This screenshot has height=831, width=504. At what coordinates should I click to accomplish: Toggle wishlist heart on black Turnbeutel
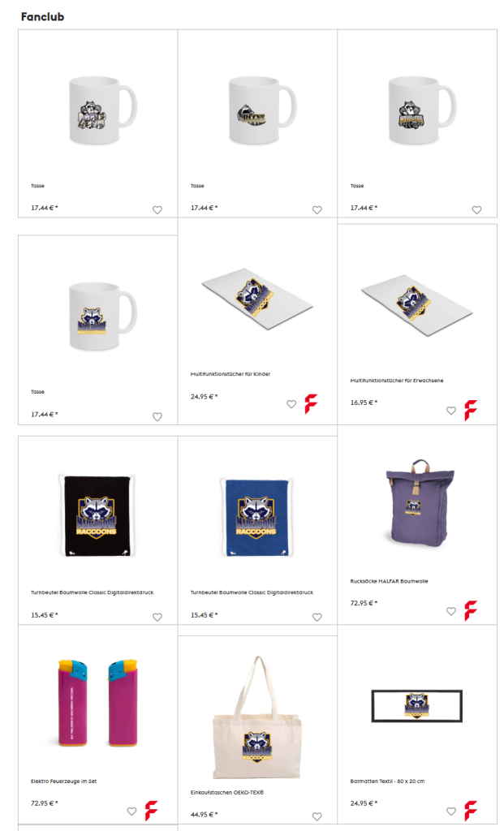pyautogui.click(x=157, y=617)
